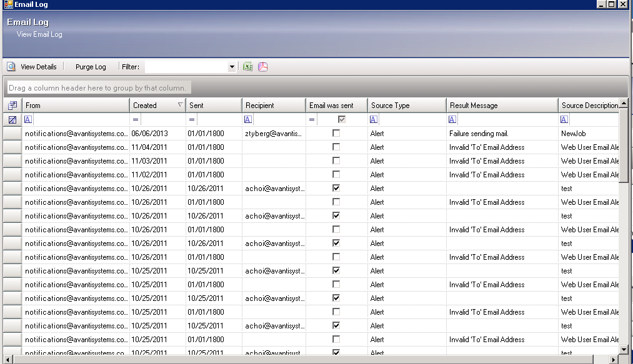Toggle the first checked 10/26/2011 sent checkbox
The image size is (633, 364).
coord(336,188)
